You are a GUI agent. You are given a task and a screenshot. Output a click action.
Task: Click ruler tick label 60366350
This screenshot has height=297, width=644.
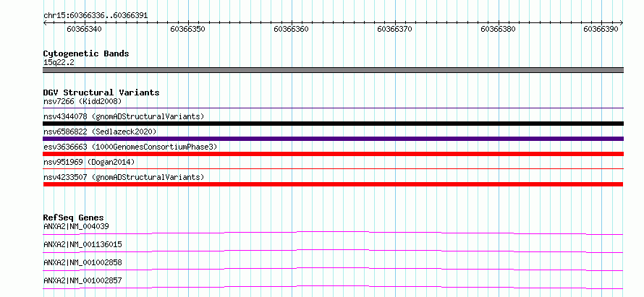tap(187, 29)
